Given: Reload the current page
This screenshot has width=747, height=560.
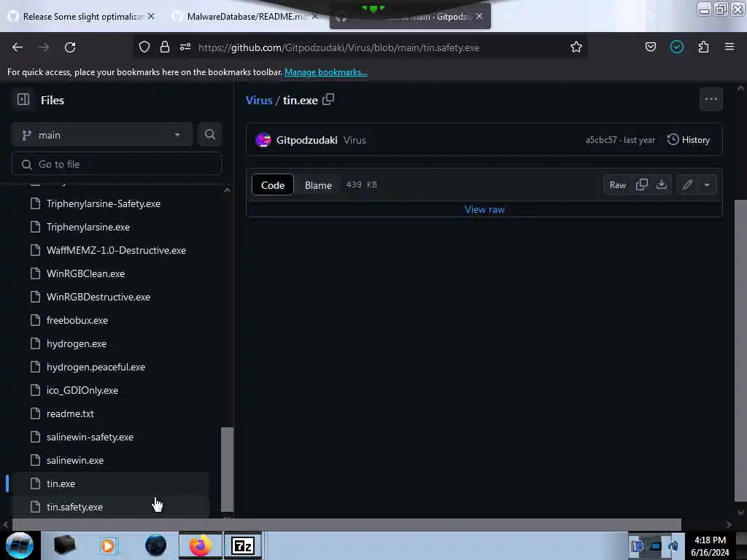Looking at the screenshot, I should [70, 47].
